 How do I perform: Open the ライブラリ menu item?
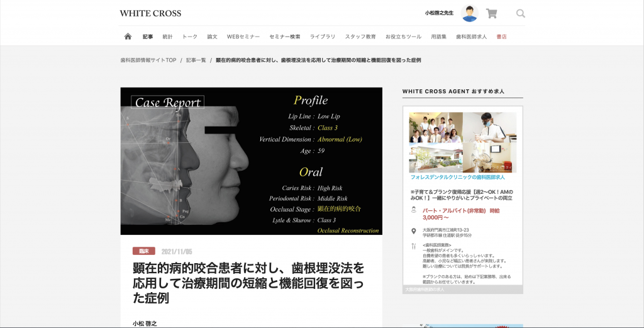tap(323, 37)
